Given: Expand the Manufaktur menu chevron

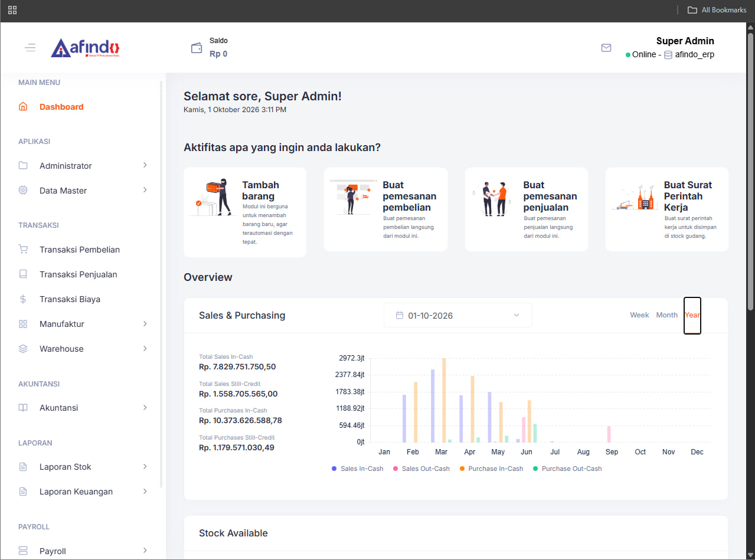Looking at the screenshot, I should (145, 323).
